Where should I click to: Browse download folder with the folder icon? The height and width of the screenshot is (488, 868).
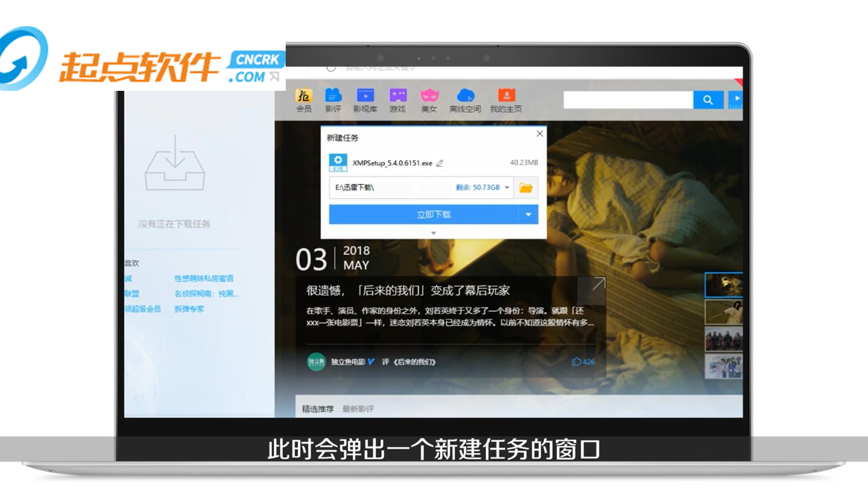coord(526,188)
